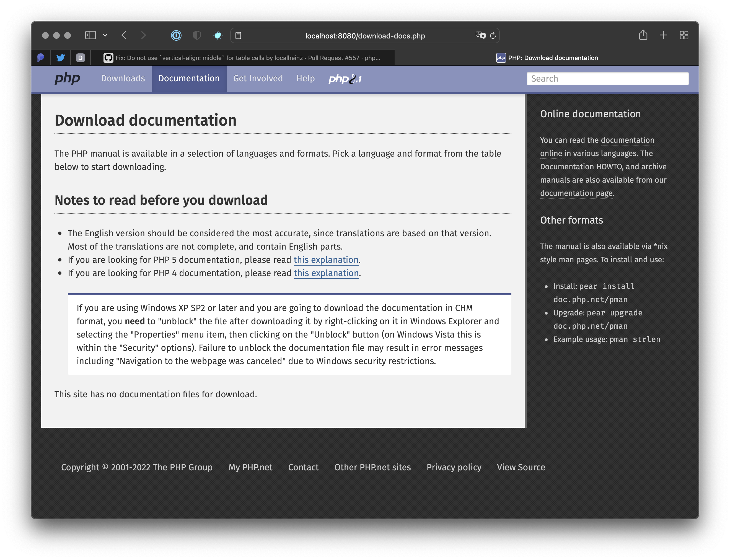The height and width of the screenshot is (560, 730).
Task: Show tab overview grid icon
Action: coord(684,35)
